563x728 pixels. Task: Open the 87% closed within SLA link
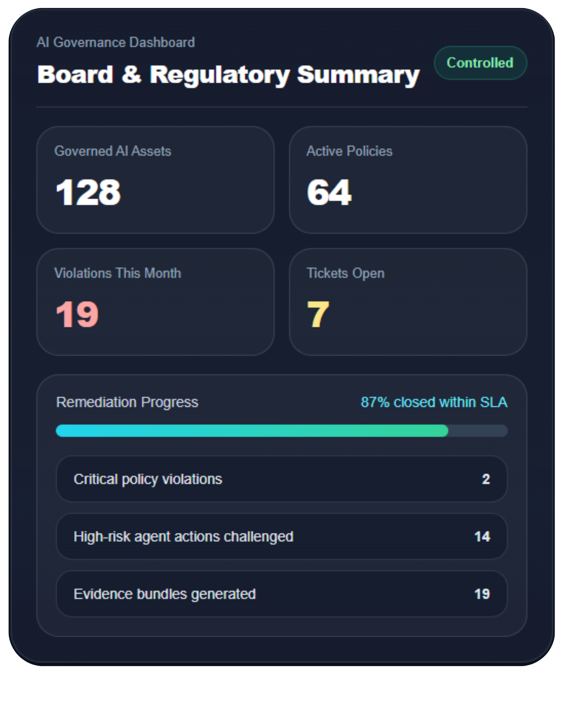[x=434, y=402]
